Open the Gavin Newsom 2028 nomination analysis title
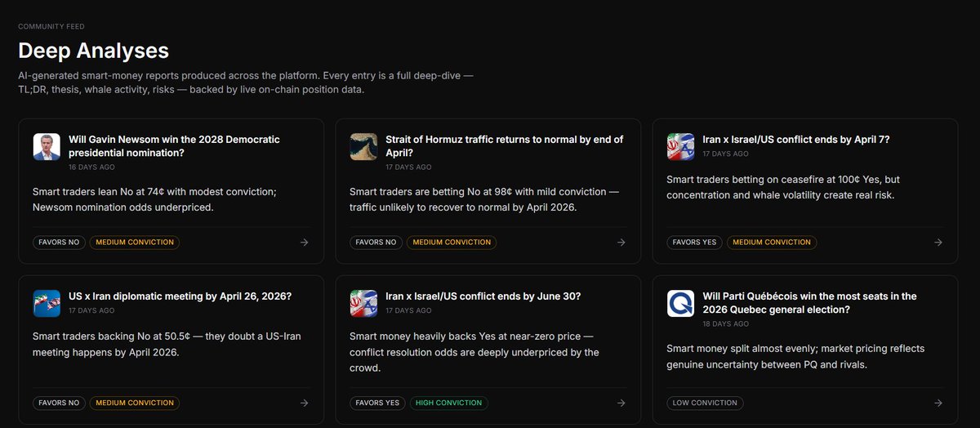This screenshot has width=980, height=428. [x=174, y=146]
